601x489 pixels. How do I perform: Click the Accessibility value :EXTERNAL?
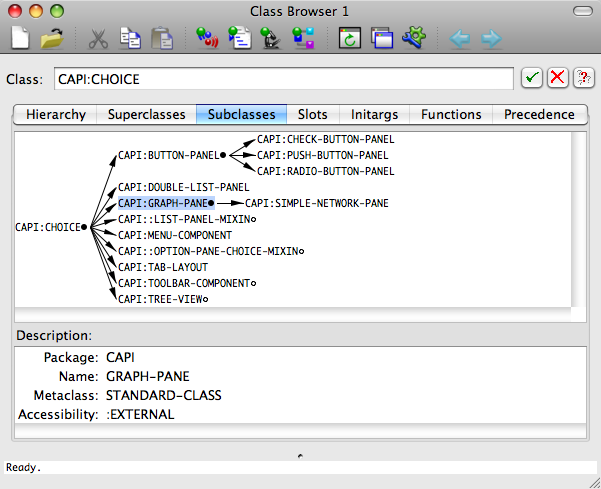tap(140, 414)
